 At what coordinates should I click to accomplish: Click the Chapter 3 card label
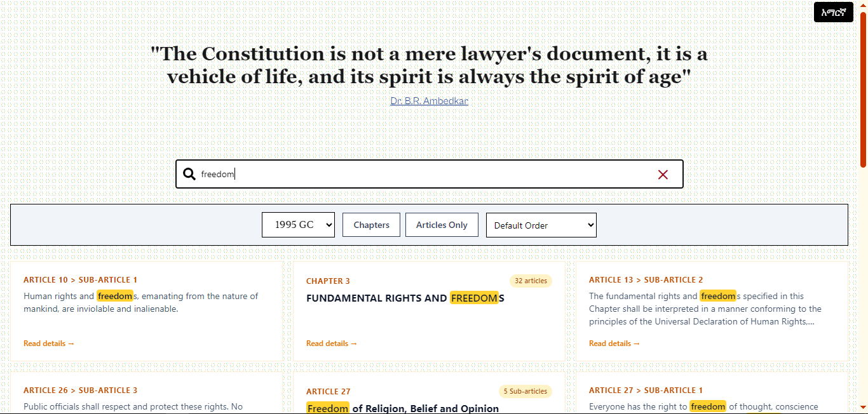328,281
